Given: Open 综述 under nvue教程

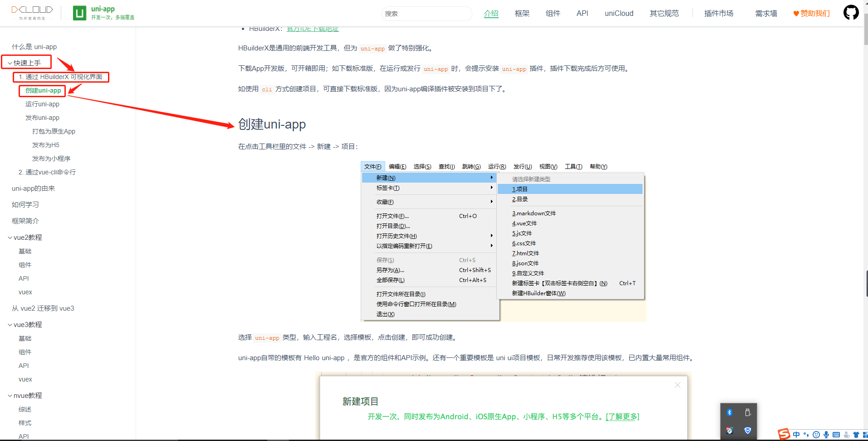Looking at the screenshot, I should click(x=25, y=409).
